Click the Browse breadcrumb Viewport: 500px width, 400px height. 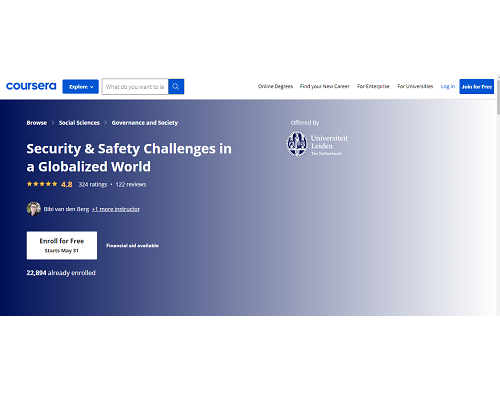point(37,123)
